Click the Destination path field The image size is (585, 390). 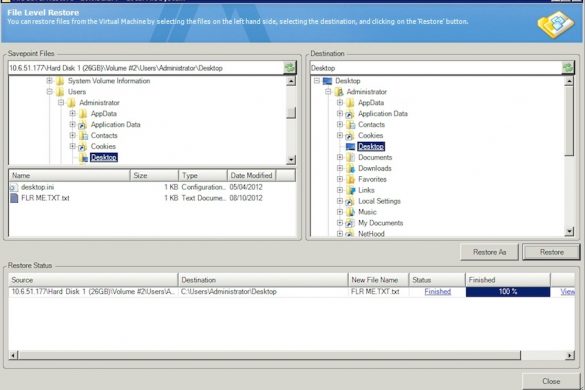[x=436, y=68]
